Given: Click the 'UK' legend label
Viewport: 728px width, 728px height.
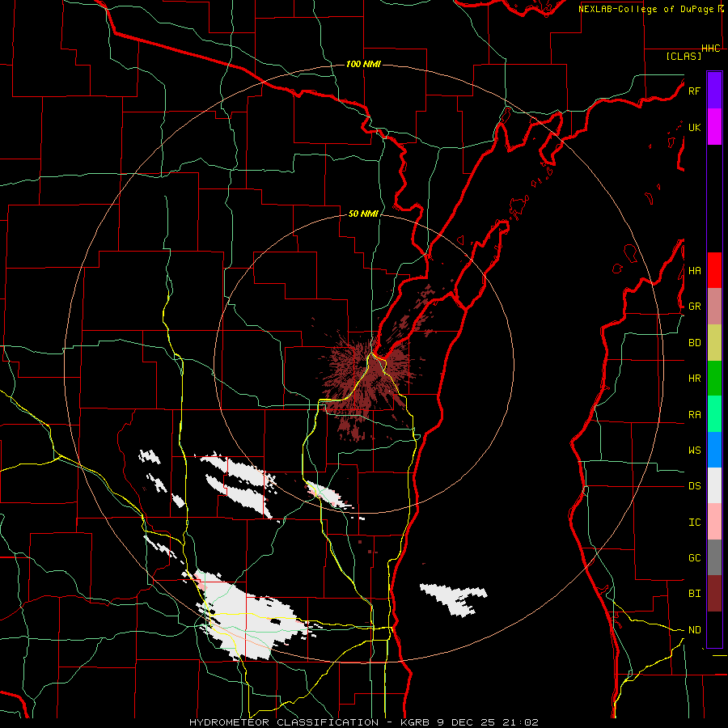Looking at the screenshot, I should click(695, 127).
